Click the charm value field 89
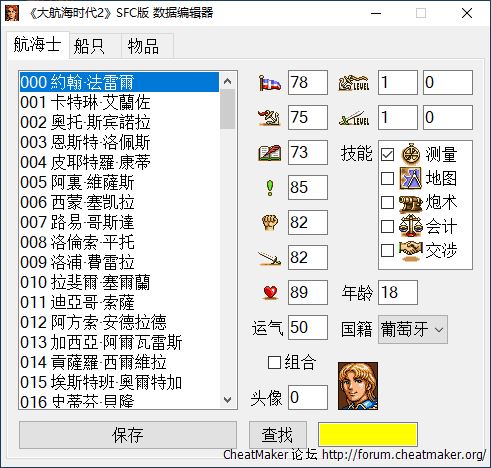 [x=308, y=292]
